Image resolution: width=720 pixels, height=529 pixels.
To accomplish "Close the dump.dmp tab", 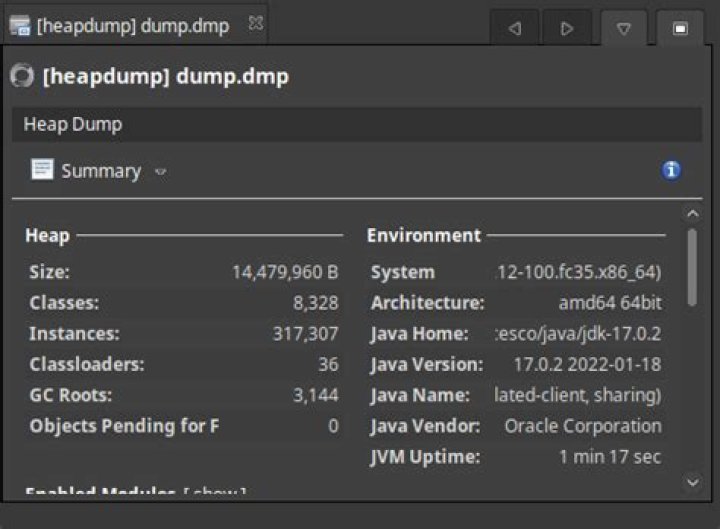I will click(x=256, y=24).
